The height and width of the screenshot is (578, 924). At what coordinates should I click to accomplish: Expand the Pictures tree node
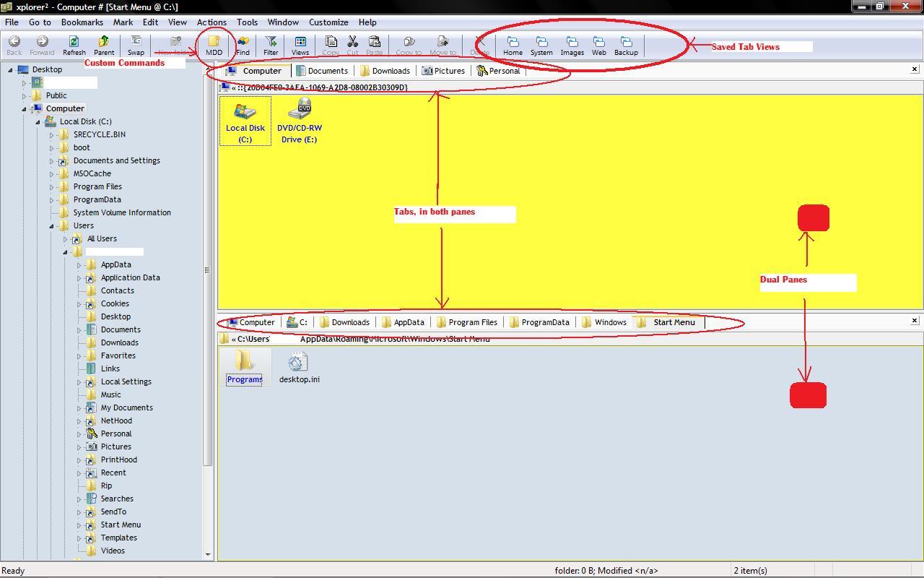coord(79,447)
